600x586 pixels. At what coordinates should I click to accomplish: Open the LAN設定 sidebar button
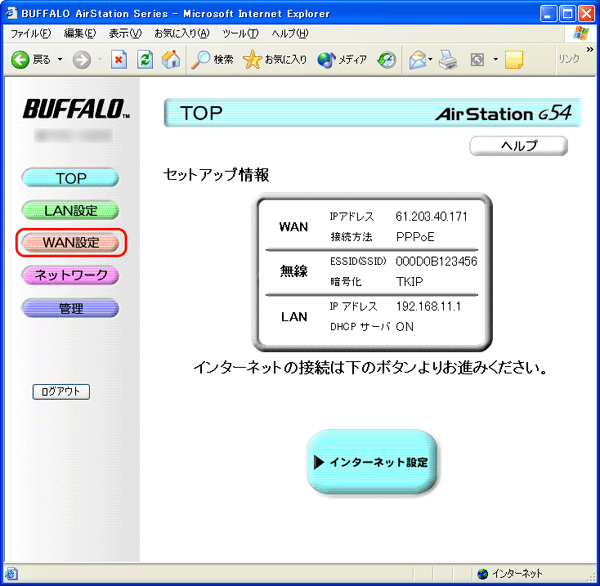point(70,210)
